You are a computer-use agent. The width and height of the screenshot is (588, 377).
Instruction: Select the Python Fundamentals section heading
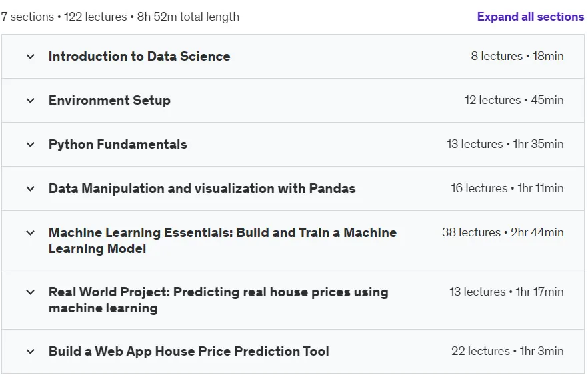pos(118,145)
